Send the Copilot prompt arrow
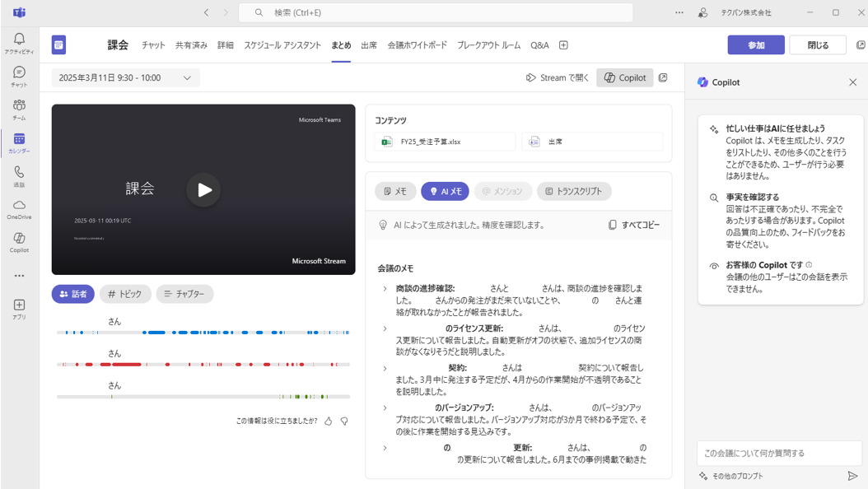This screenshot has height=489, width=868. 852,476
